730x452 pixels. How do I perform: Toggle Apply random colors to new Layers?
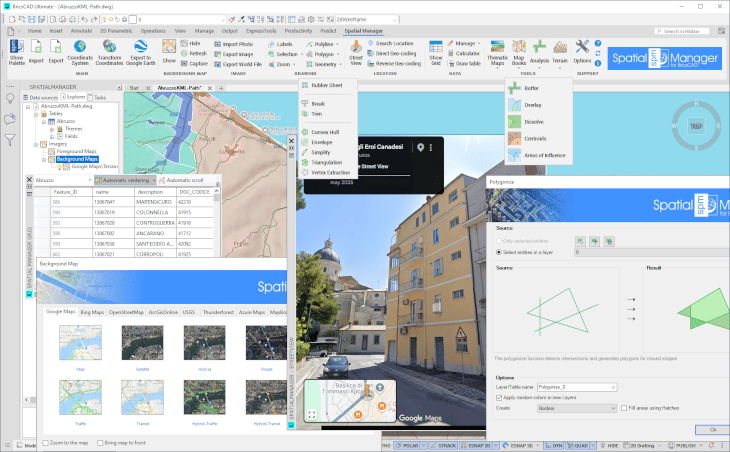(x=499, y=398)
